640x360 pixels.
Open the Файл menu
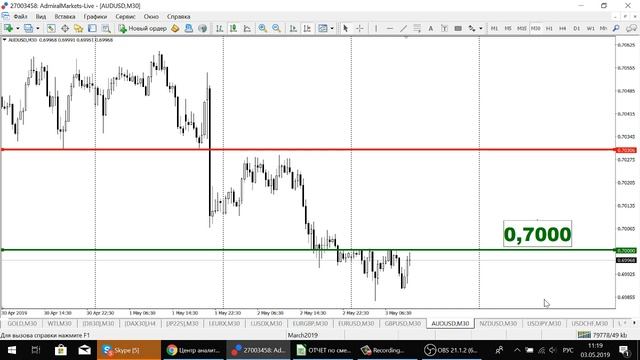[20, 17]
